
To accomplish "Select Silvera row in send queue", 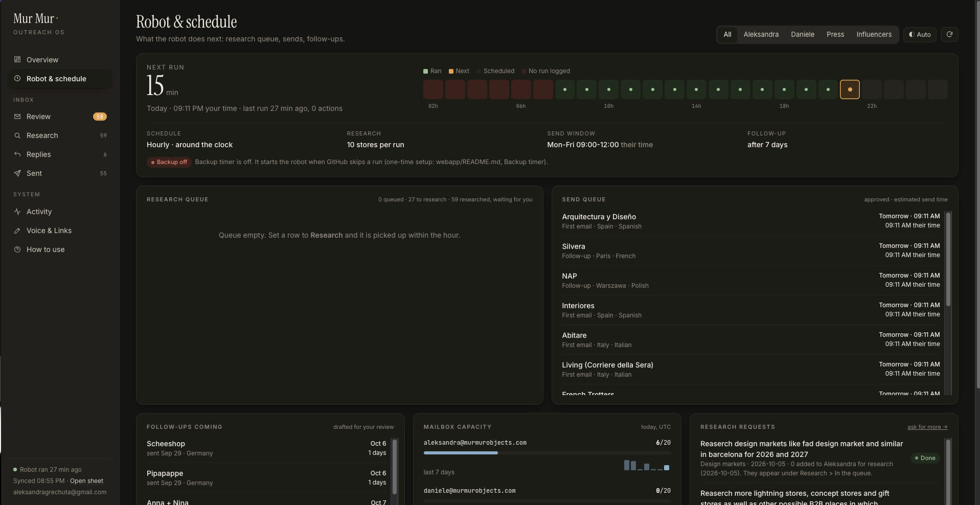I will [751, 251].
